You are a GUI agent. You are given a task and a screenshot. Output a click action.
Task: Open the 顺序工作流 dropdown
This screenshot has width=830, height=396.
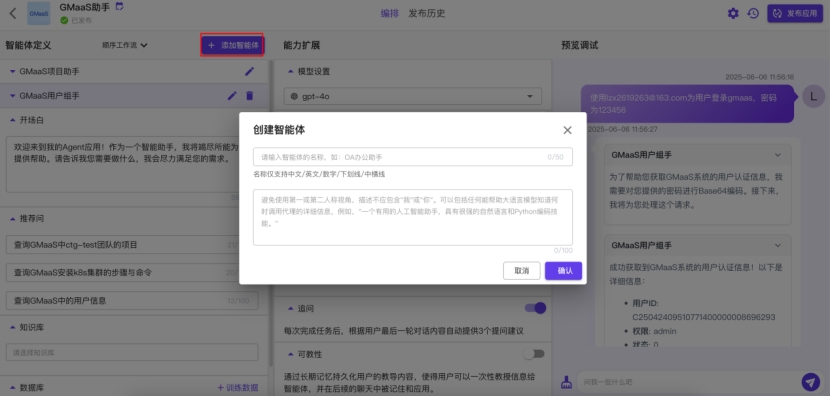pyautogui.click(x=125, y=45)
